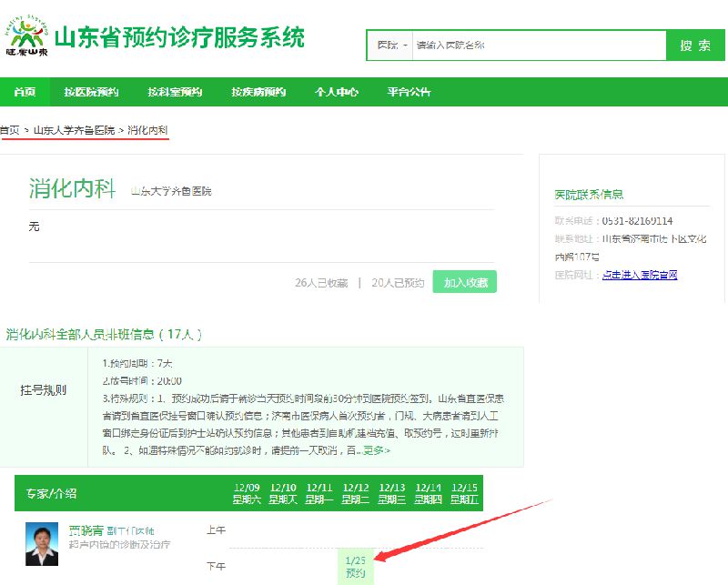Select the hospital phone number 0531-82169114
The image size is (728, 585).
point(638,221)
